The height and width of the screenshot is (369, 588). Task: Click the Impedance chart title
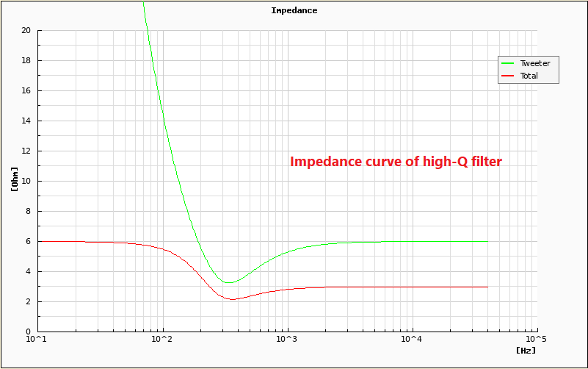[294, 10]
